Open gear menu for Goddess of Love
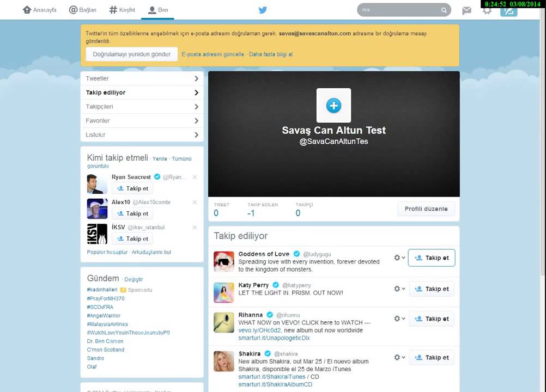Viewport: 546px width, 392px height. pyautogui.click(x=399, y=258)
